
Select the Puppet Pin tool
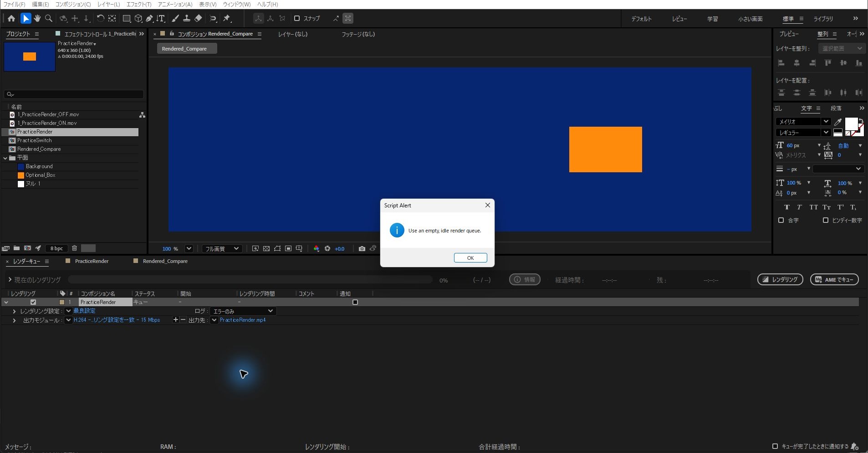pyautogui.click(x=227, y=19)
